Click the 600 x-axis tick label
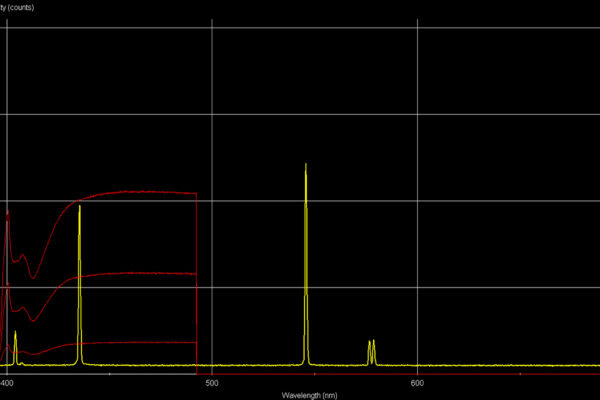Screen dimensions: 600x400 [417, 382]
